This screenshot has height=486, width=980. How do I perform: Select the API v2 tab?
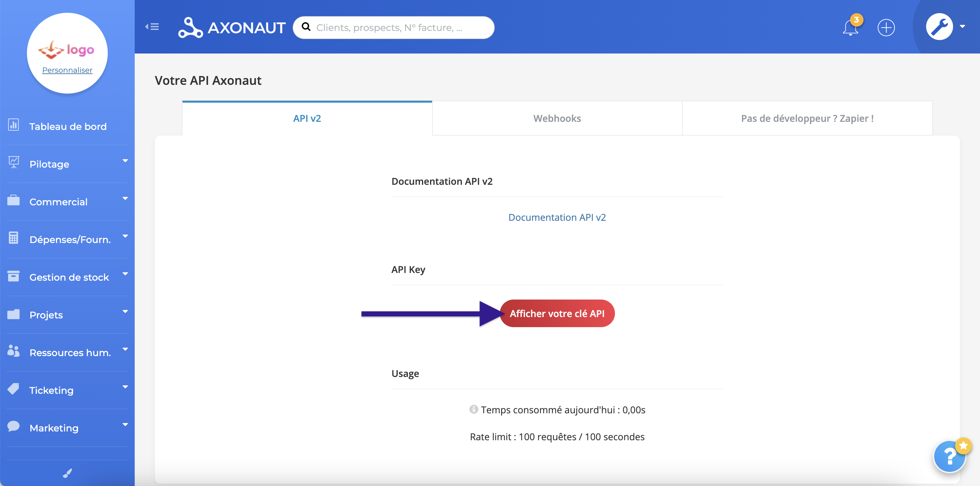[x=307, y=118]
